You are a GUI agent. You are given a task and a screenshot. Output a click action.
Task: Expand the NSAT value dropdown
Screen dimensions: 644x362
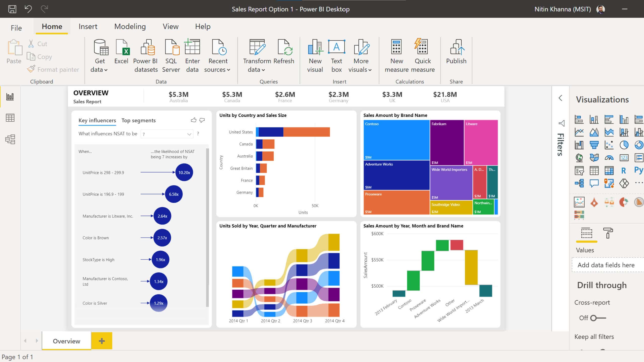click(189, 134)
